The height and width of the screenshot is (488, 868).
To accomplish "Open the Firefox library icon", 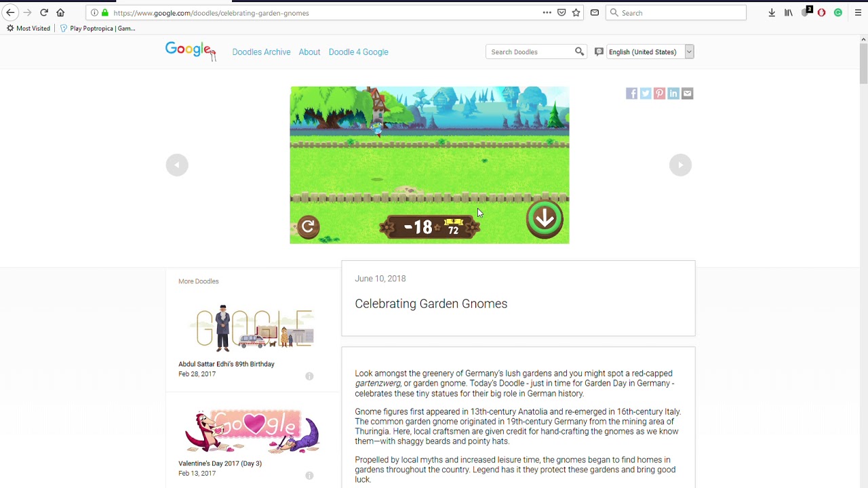I will pyautogui.click(x=788, y=13).
